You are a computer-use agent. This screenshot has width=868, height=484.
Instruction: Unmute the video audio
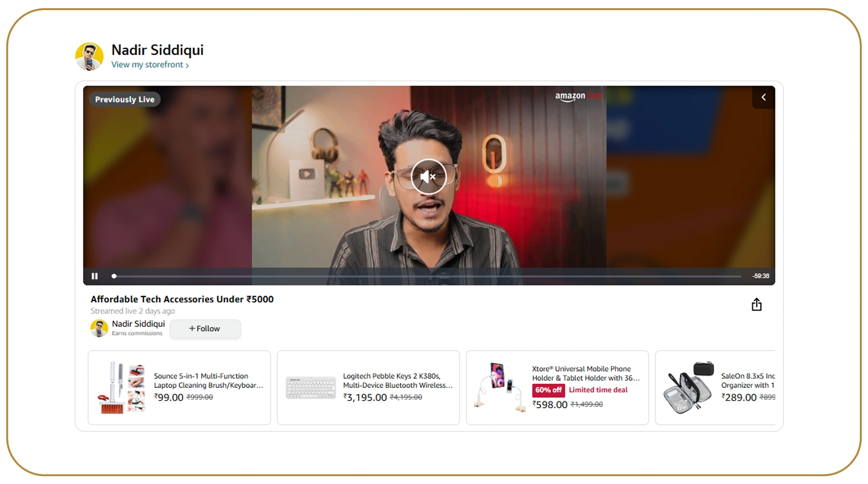tap(428, 176)
